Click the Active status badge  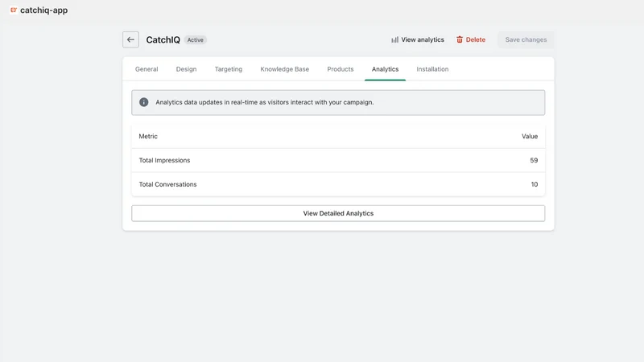(x=196, y=39)
